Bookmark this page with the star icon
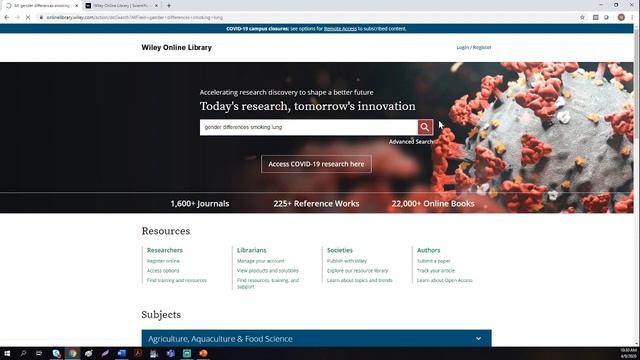 tap(582, 18)
